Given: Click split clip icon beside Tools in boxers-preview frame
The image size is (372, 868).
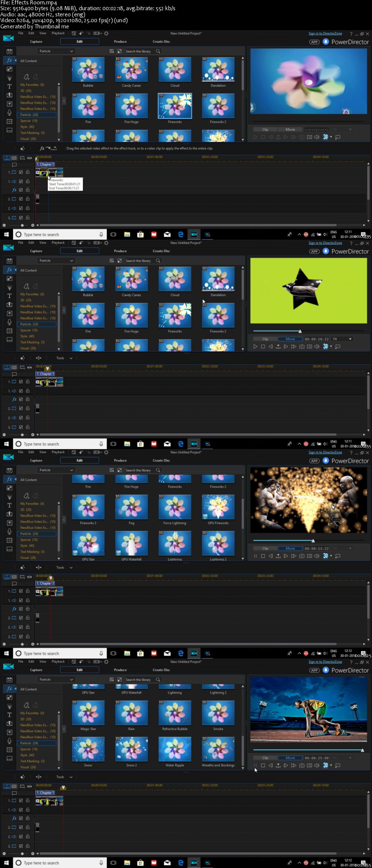Looking at the screenshot, I should (x=39, y=568).
